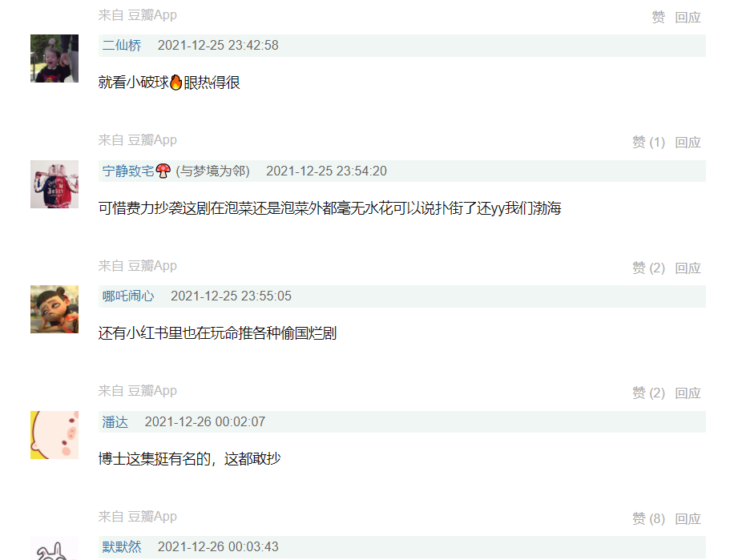
Task: Open 宁静致宅's avatar image
Action: tap(54, 184)
